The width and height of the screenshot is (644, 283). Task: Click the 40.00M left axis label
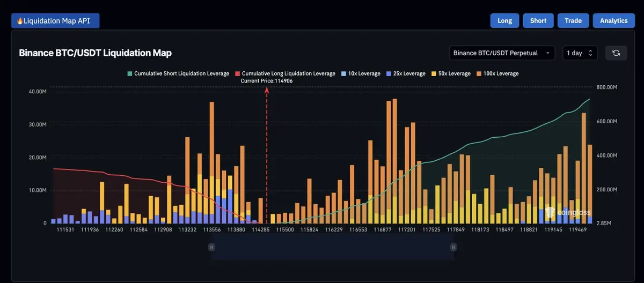38,92
